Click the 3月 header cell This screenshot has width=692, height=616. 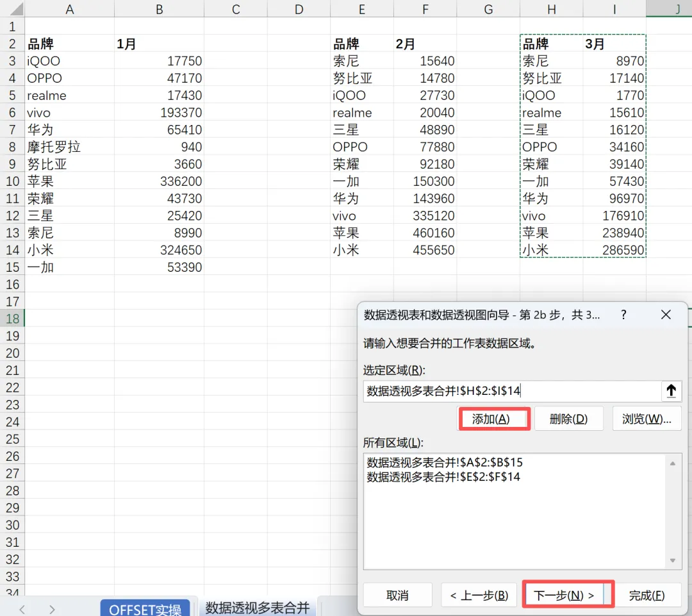click(614, 44)
